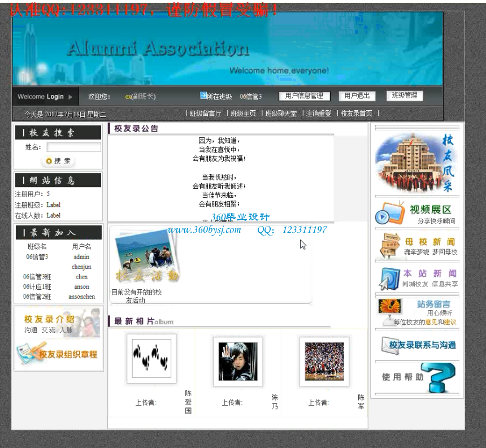Viewport: 486px width, 448px height.
Task: Go to 班级留言厅 page
Action: tap(205, 114)
